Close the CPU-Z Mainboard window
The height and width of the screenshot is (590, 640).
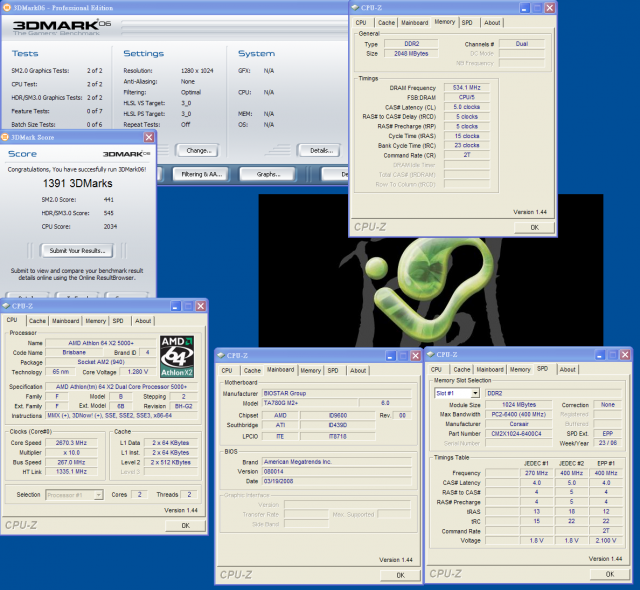coord(416,356)
